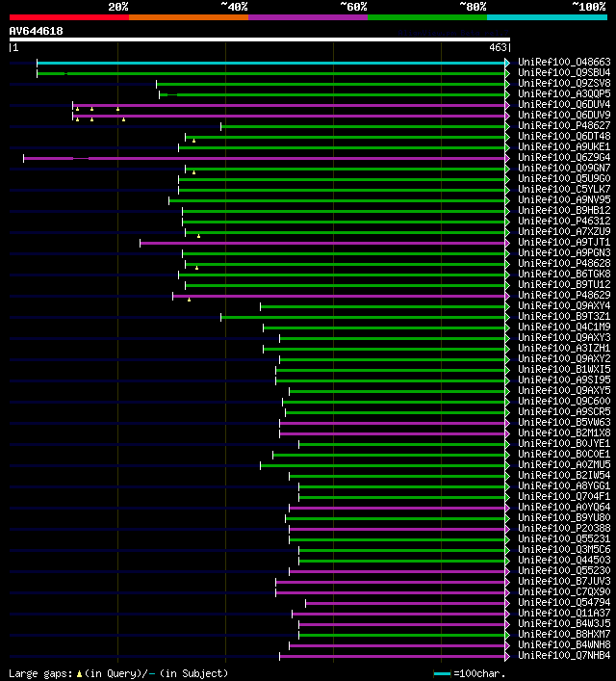The width and height of the screenshot is (616, 681).
Task: Select the UniRef100_A7XZU9 label
Action: coord(564,231)
